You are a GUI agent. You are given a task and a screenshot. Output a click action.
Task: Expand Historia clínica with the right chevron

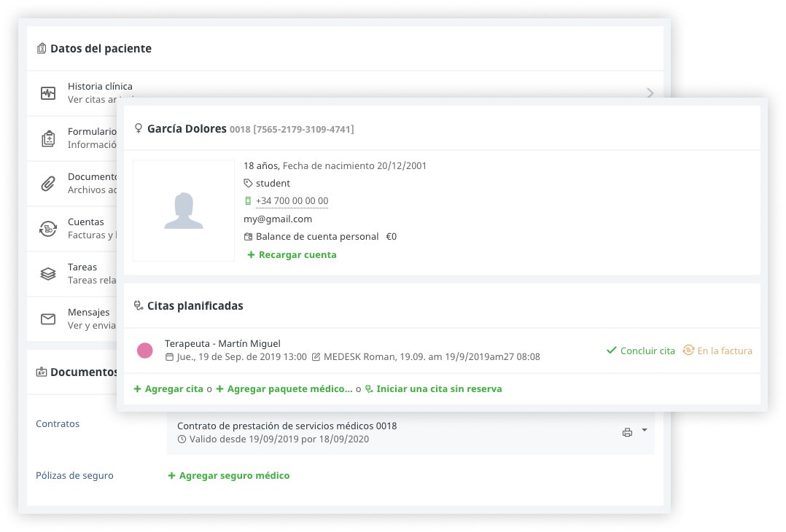point(650,93)
